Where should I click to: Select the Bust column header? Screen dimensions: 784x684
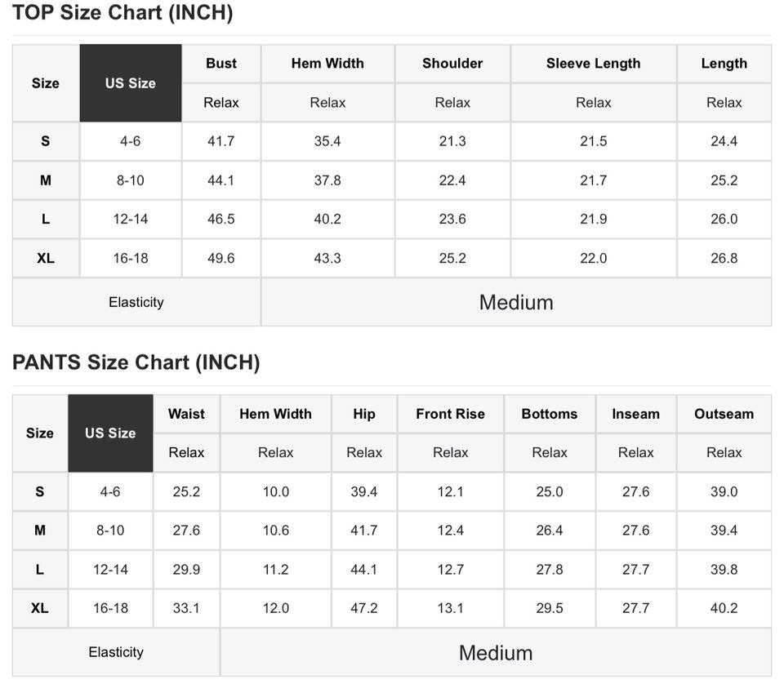[x=221, y=64]
